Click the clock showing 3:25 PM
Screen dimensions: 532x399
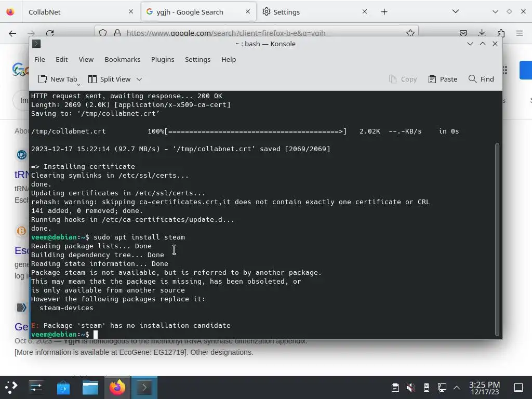tap(485, 388)
